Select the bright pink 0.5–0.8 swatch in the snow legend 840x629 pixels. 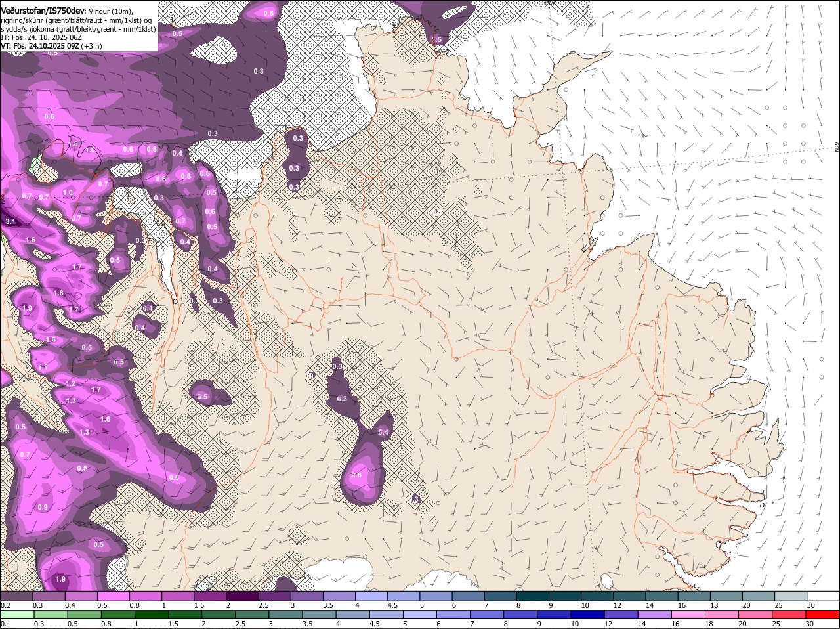[114, 596]
